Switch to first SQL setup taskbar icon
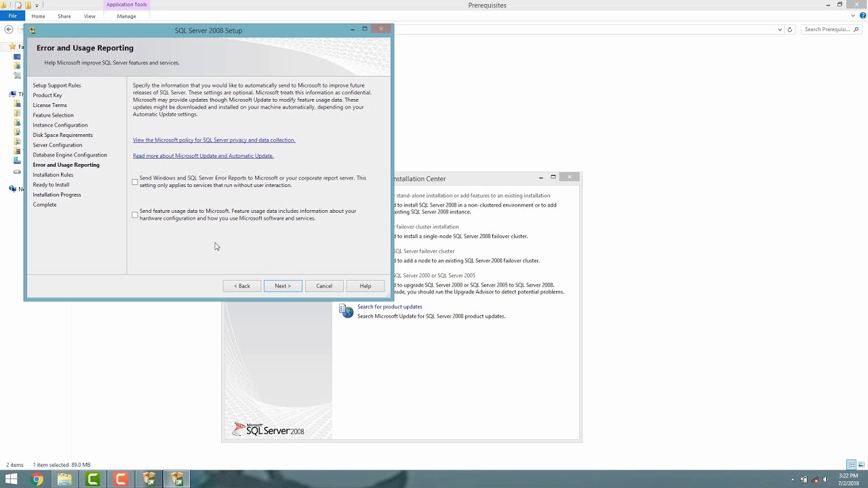 pyautogui.click(x=149, y=480)
